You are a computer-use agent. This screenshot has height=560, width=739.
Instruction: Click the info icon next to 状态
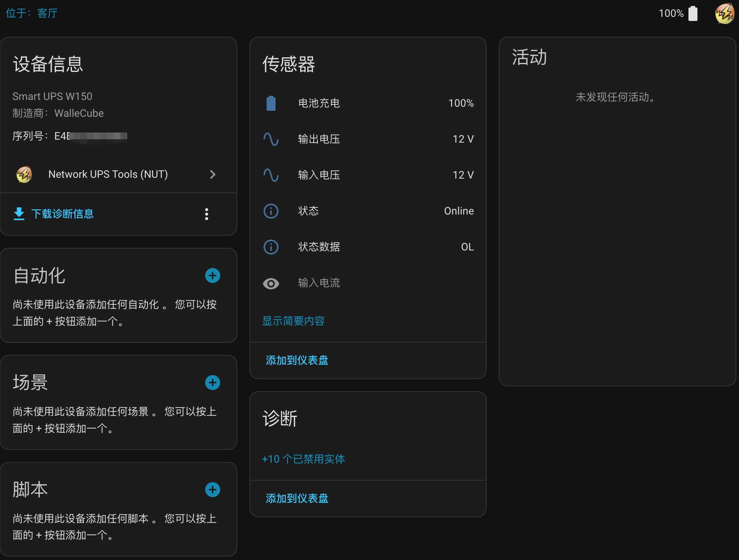[271, 211]
